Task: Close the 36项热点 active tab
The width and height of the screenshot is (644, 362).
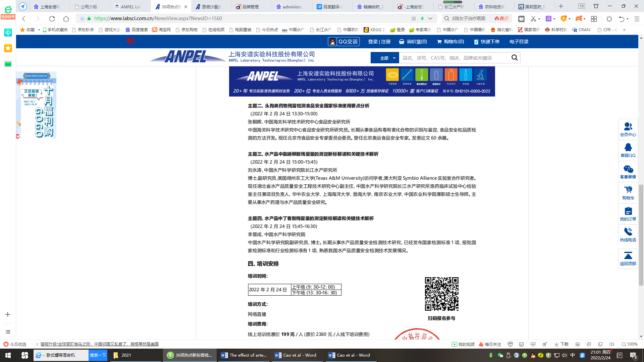Action: coord(186,7)
